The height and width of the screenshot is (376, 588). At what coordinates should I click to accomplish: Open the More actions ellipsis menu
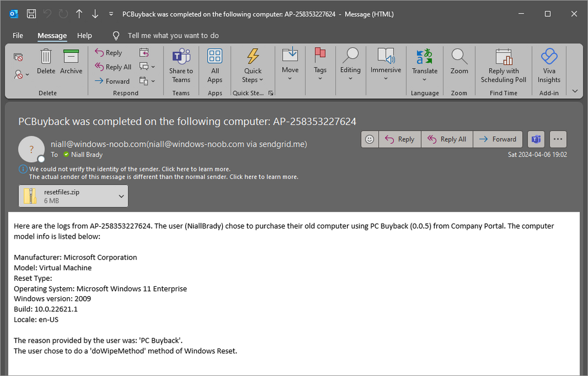click(558, 139)
